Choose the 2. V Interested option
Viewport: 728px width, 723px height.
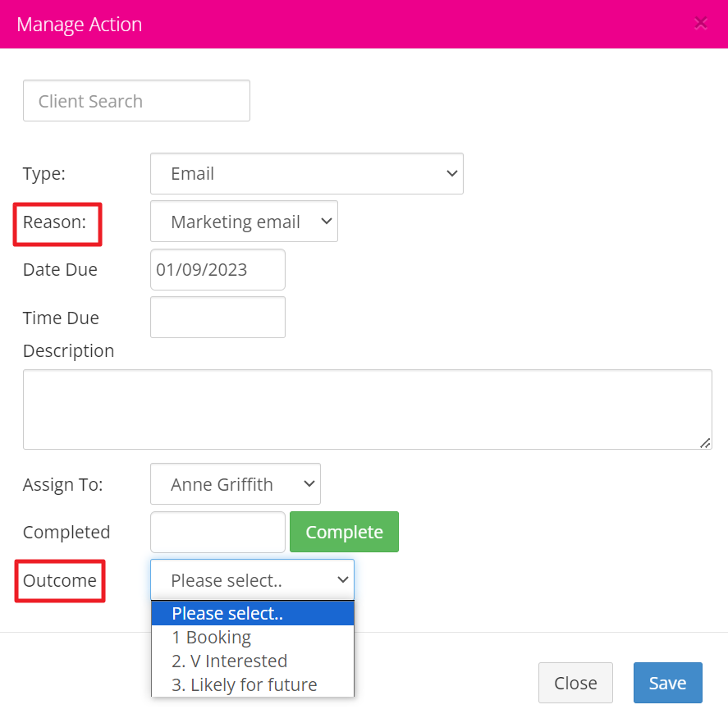(228, 661)
